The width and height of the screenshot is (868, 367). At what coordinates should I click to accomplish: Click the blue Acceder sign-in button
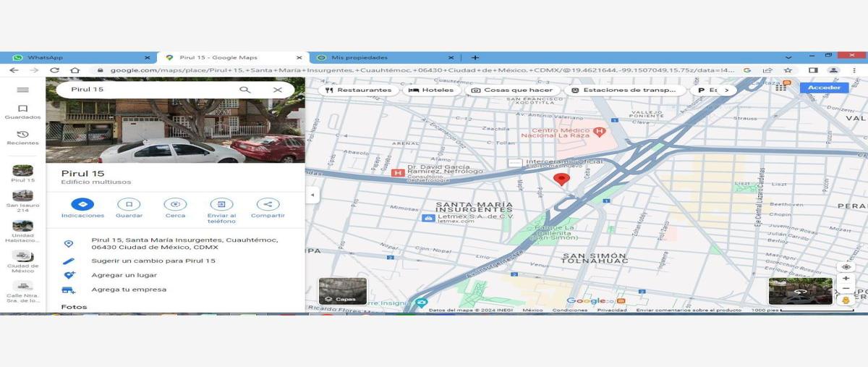tap(824, 88)
